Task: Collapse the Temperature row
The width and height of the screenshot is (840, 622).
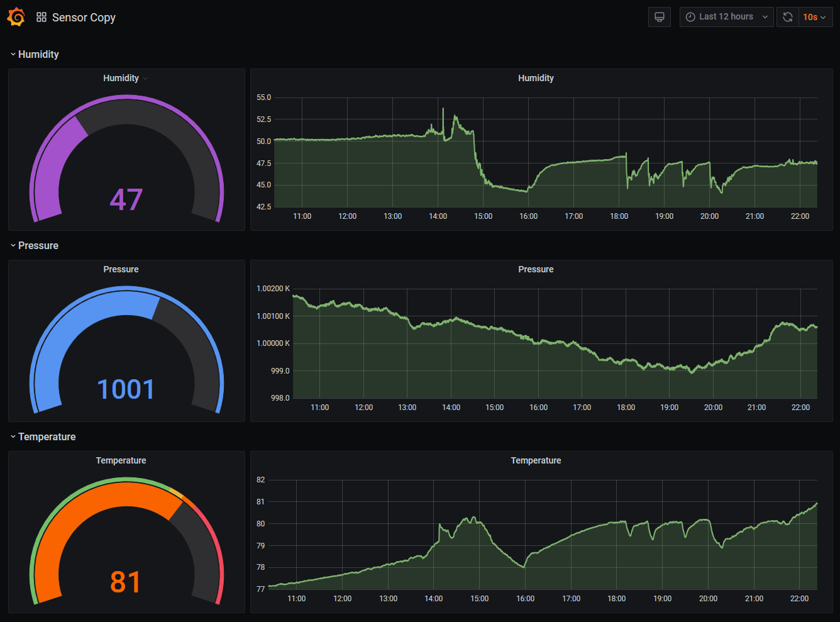Action: tap(47, 436)
